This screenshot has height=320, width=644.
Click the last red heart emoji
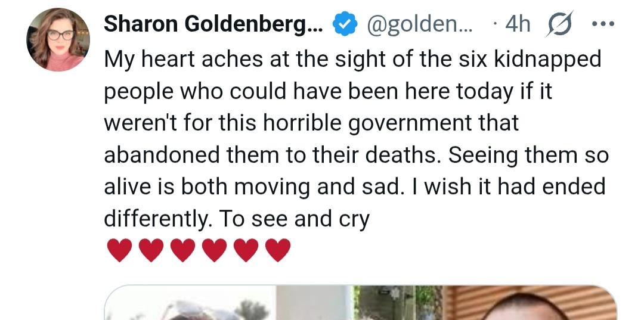[277, 250]
